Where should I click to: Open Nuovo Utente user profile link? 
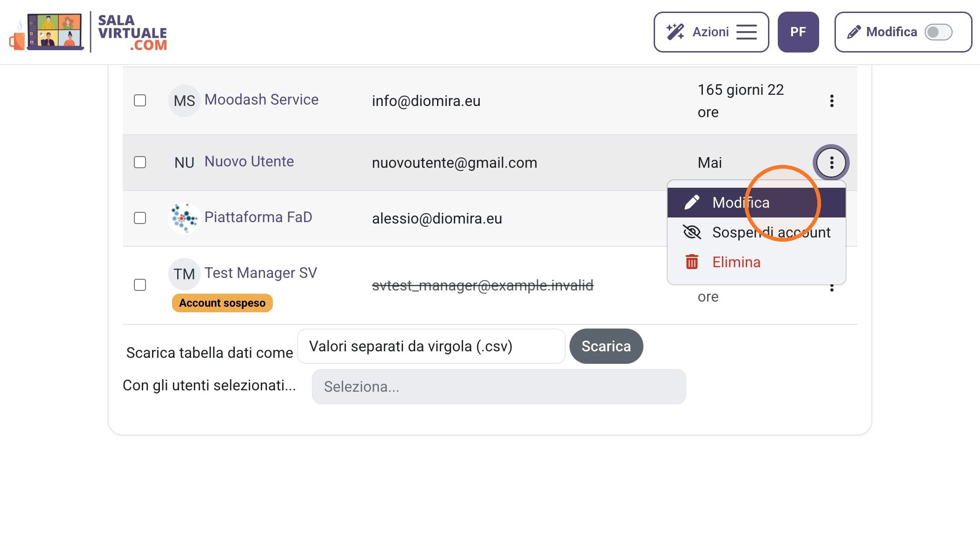tap(249, 161)
